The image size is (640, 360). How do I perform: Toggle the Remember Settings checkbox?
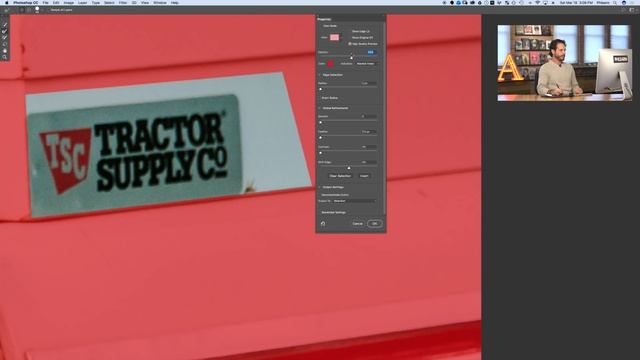point(320,212)
